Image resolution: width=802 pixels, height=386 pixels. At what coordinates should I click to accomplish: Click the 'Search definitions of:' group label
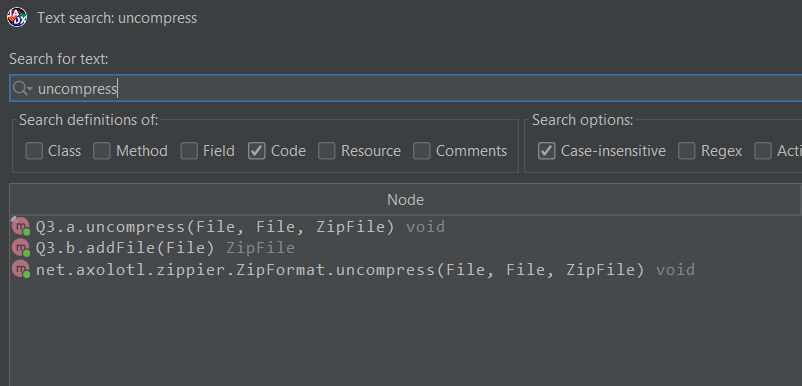coord(88,120)
